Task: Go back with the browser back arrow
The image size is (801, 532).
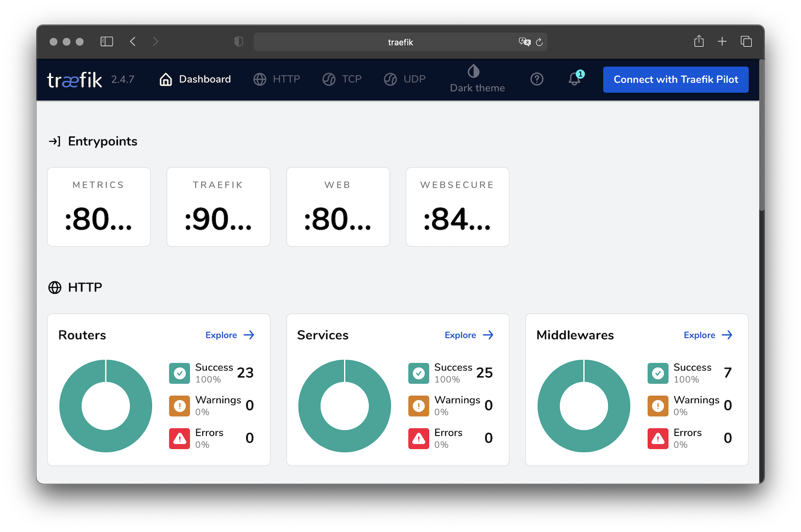Action: click(x=133, y=41)
